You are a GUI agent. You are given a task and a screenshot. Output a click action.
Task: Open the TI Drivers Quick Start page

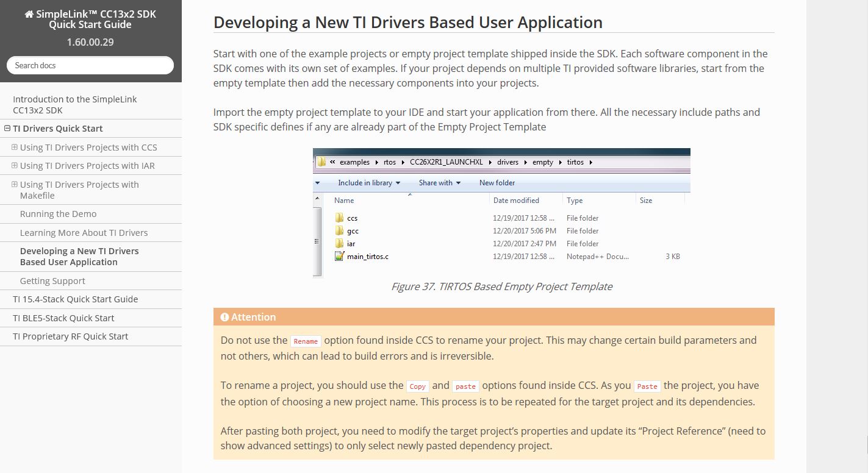point(58,129)
